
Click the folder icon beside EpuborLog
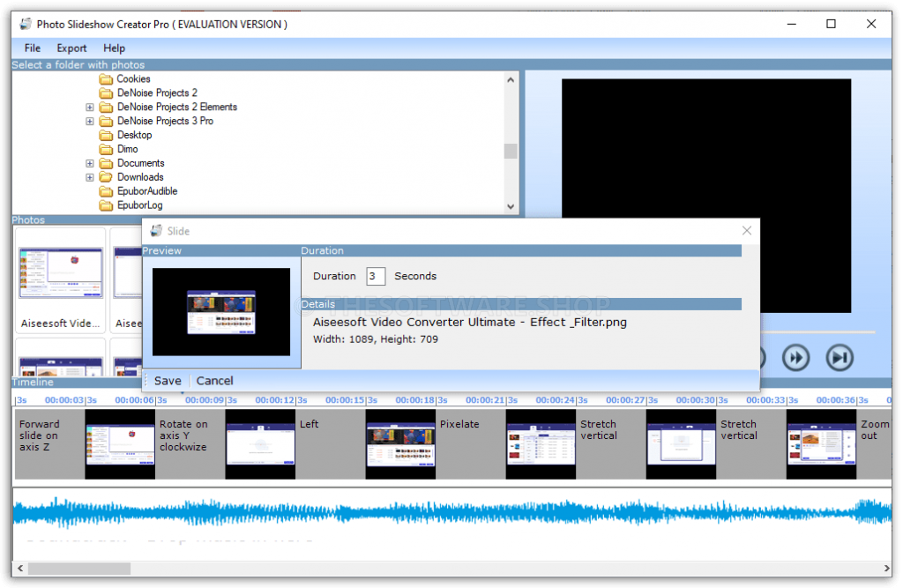click(x=105, y=205)
